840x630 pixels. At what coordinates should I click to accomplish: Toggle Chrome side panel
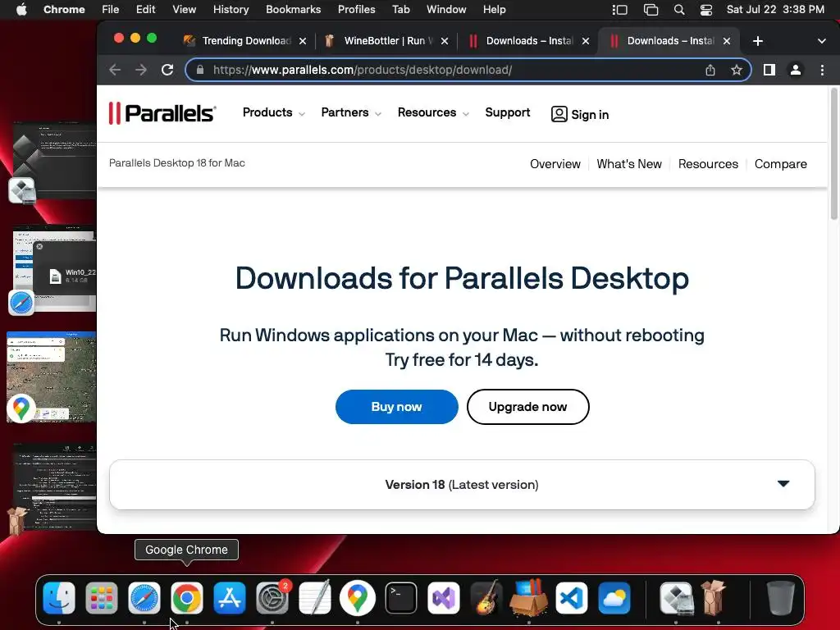[x=769, y=70]
